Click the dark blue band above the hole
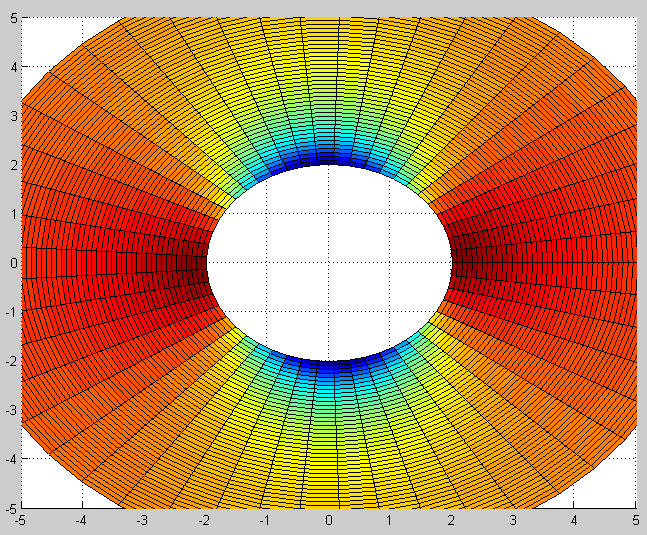647x535 pixels. [x=329, y=158]
